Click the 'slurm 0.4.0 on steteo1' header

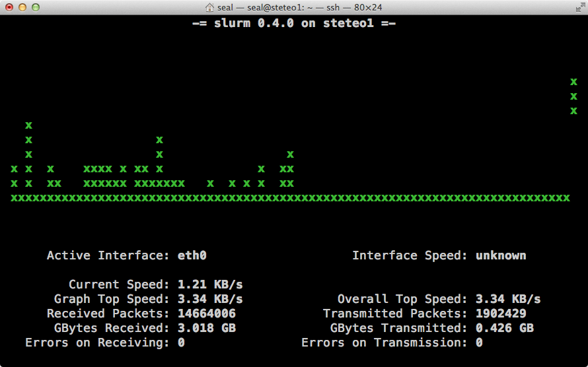(x=294, y=23)
